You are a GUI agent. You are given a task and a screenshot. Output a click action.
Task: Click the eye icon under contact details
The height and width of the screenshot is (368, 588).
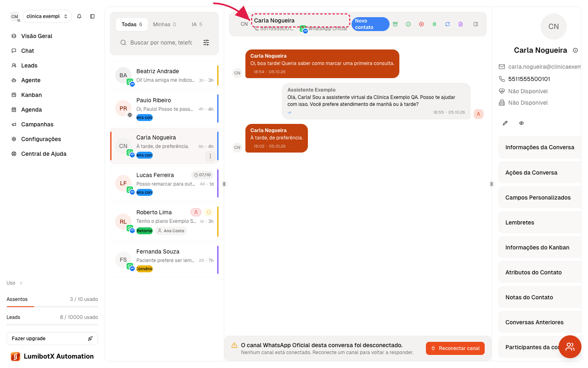(x=521, y=123)
